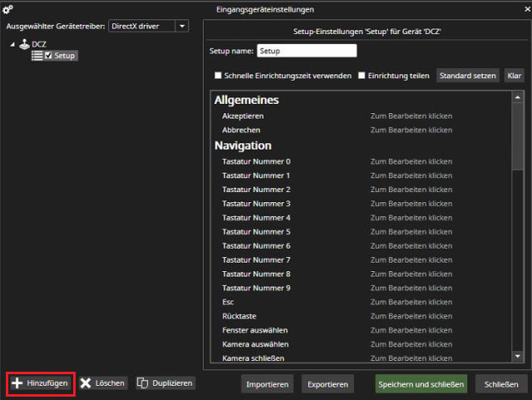This screenshot has width=532, height=400.
Task: Collapse the DCZ tree node
Action: click(x=12, y=44)
